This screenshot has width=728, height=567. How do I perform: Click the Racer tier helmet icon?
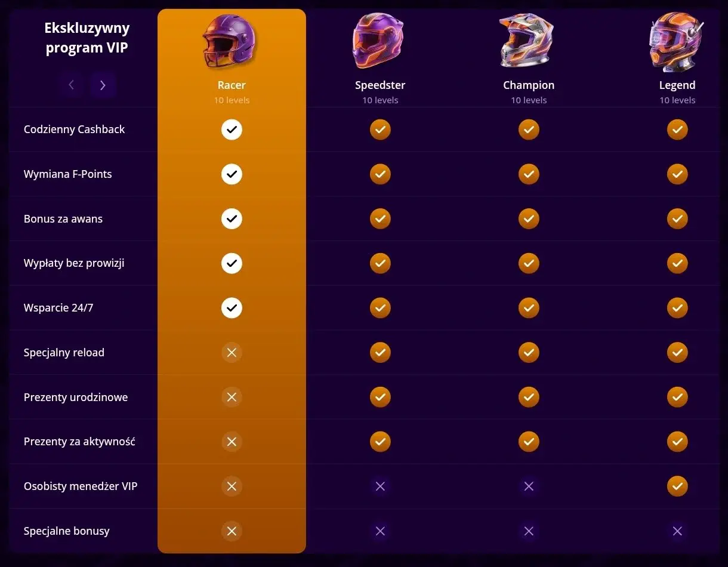pyautogui.click(x=230, y=41)
